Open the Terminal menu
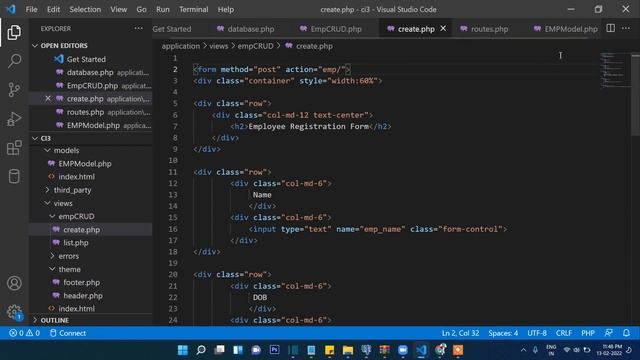This screenshot has height=360, width=640. click(193, 9)
